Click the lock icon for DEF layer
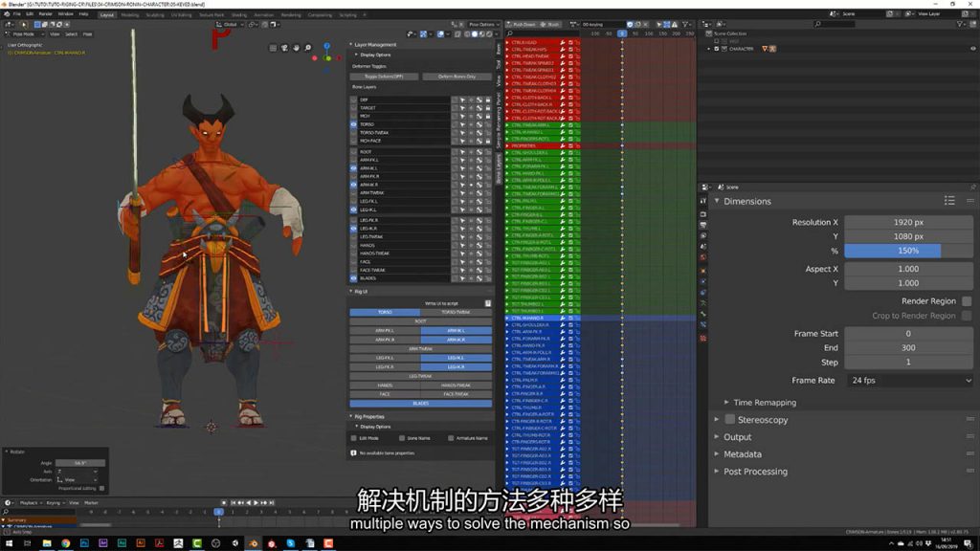 488,99
